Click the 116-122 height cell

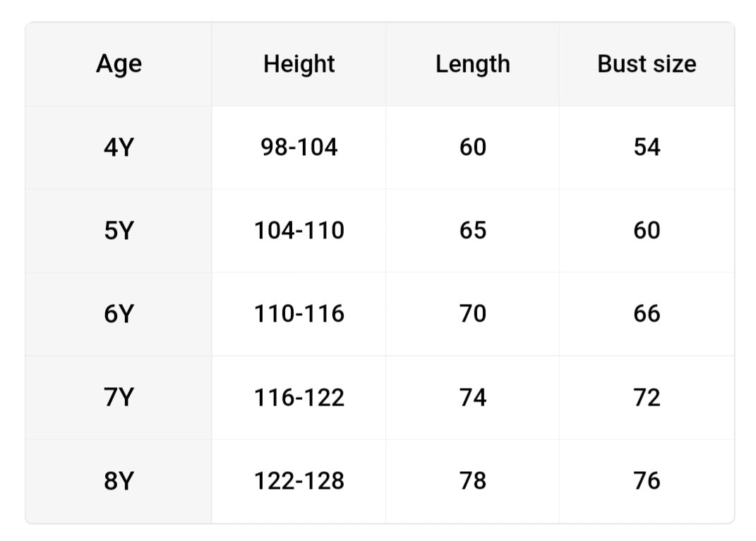(x=299, y=398)
